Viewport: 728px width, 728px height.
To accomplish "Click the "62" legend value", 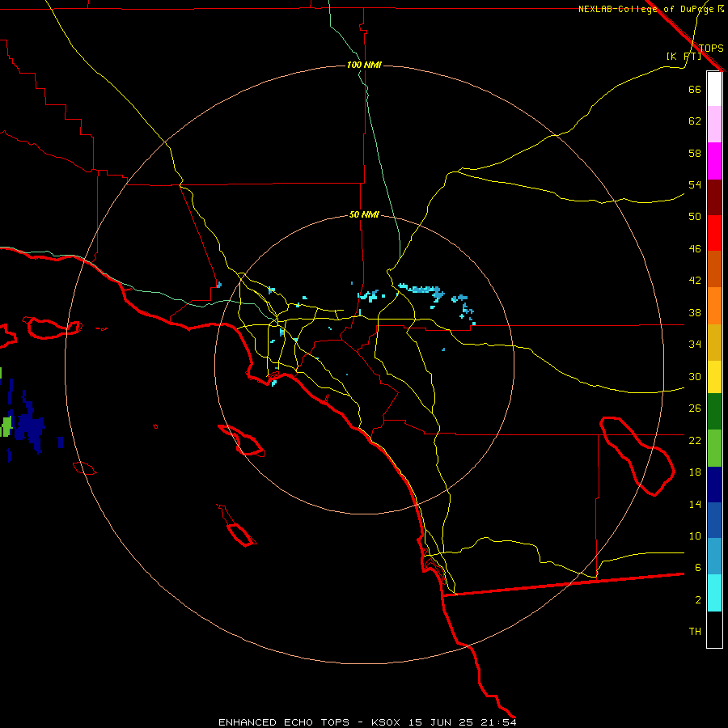I will click(x=695, y=121).
